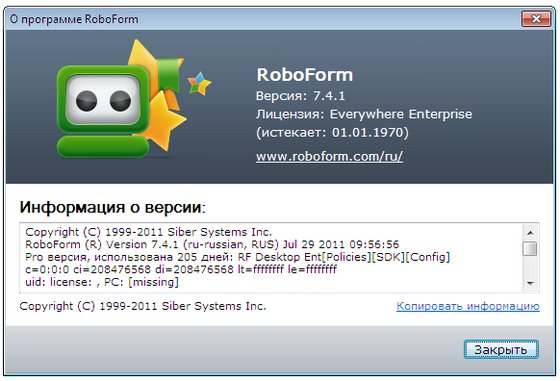Click the Версия: 7.4.1 text
Viewport: 560px width, 381px height.
tap(300, 96)
